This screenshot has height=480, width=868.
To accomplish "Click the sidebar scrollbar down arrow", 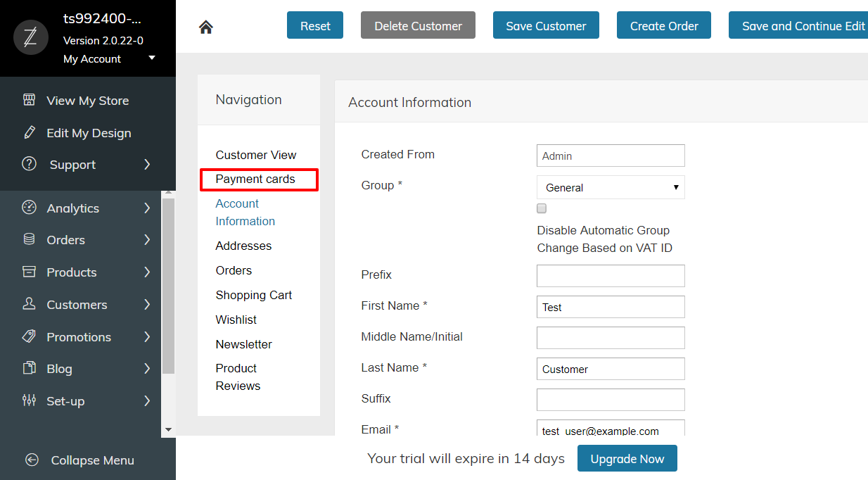I will 168,429.
